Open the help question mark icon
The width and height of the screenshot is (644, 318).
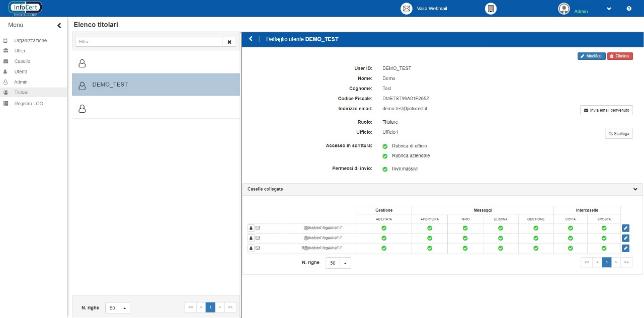(629, 9)
